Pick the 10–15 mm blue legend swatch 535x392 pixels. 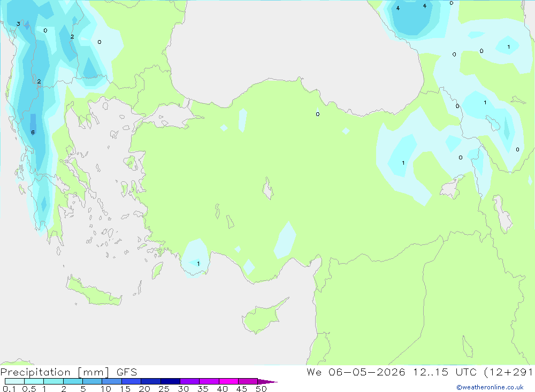(x=112, y=381)
